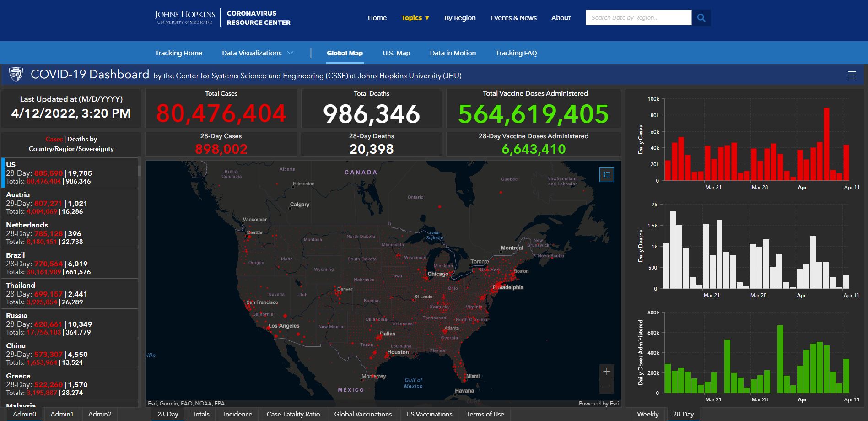Screen dimensions: 868x421
Task: Switch charts to 28-Day view
Action: point(683,414)
